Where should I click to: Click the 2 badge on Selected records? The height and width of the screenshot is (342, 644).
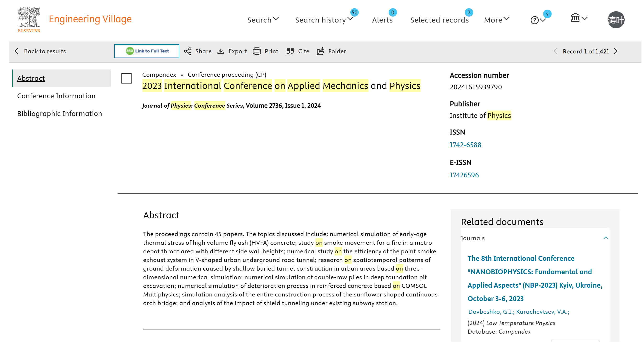[x=469, y=12]
